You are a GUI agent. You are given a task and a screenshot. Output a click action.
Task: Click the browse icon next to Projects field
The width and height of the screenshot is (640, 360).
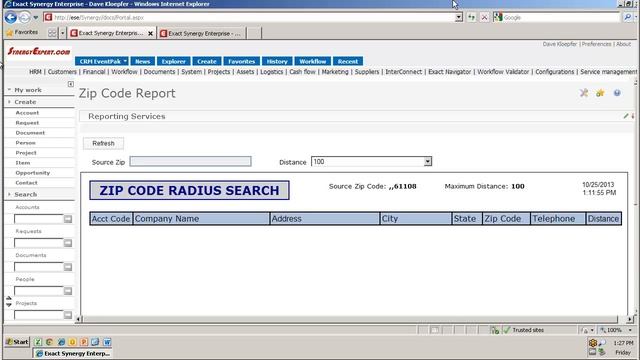68,315
